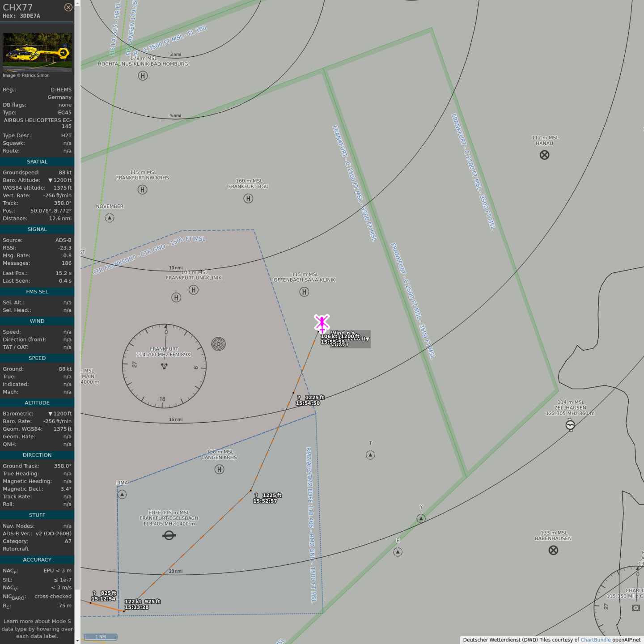This screenshot has height=644, width=644.
Task: Click the LIMA reporting point icon
Action: click(122, 494)
